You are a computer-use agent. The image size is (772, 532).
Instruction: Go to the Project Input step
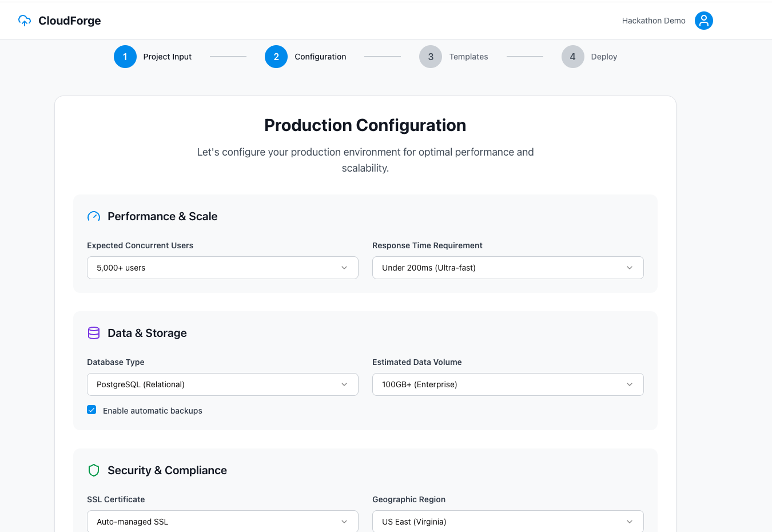168,57
